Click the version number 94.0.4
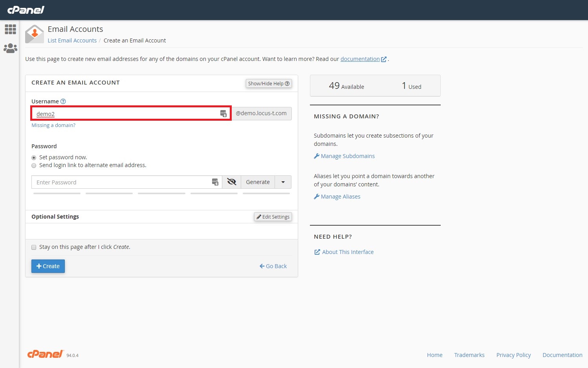 click(x=72, y=355)
